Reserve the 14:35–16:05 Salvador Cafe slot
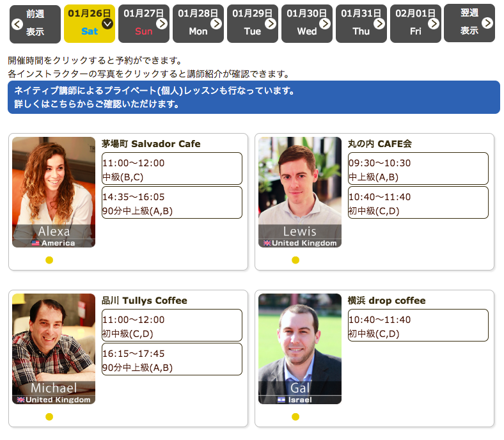Viewport: 504px width, 440px height. 171,203
